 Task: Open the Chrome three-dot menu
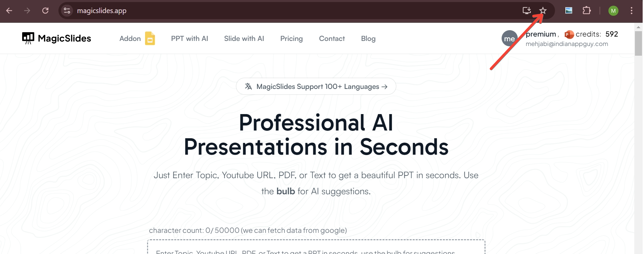[x=632, y=11]
